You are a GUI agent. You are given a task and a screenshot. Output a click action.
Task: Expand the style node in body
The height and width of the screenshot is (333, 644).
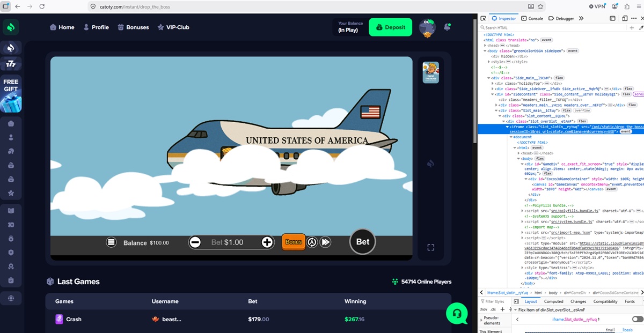click(489, 62)
